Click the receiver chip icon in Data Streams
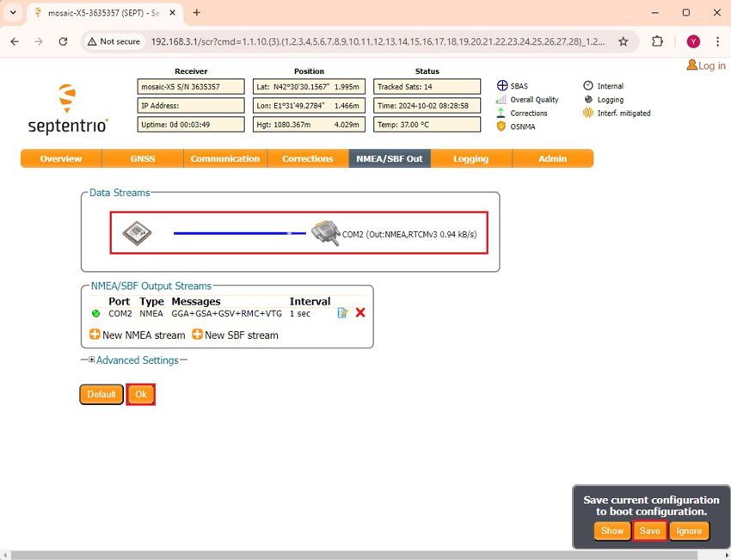This screenshot has width=731, height=560. (135, 231)
